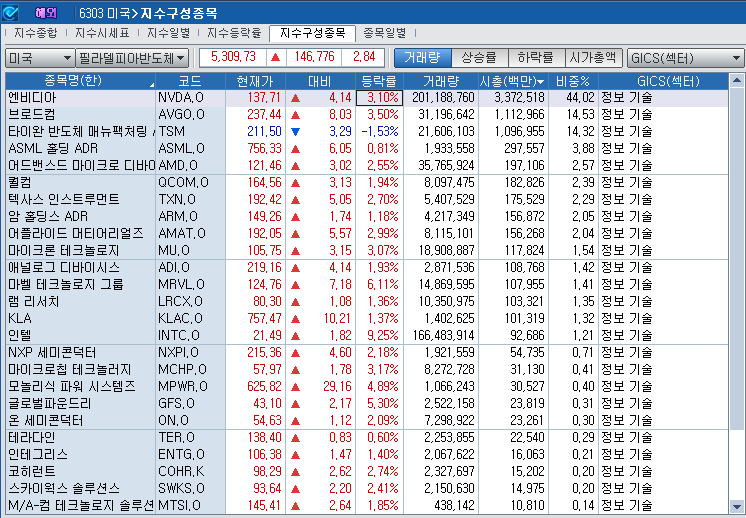The width and height of the screenshot is (746, 518).
Task: Click the scrollbar down arrow
Action: (x=736, y=507)
